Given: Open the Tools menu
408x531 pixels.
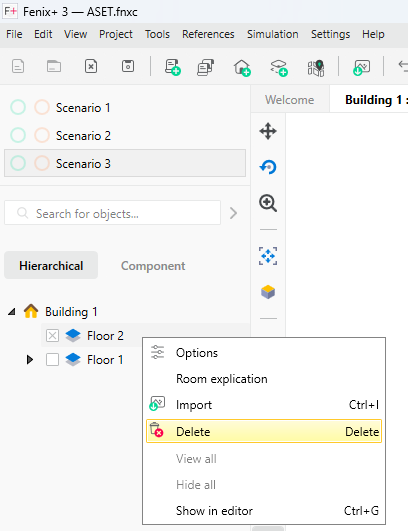Looking at the screenshot, I should (x=157, y=34).
